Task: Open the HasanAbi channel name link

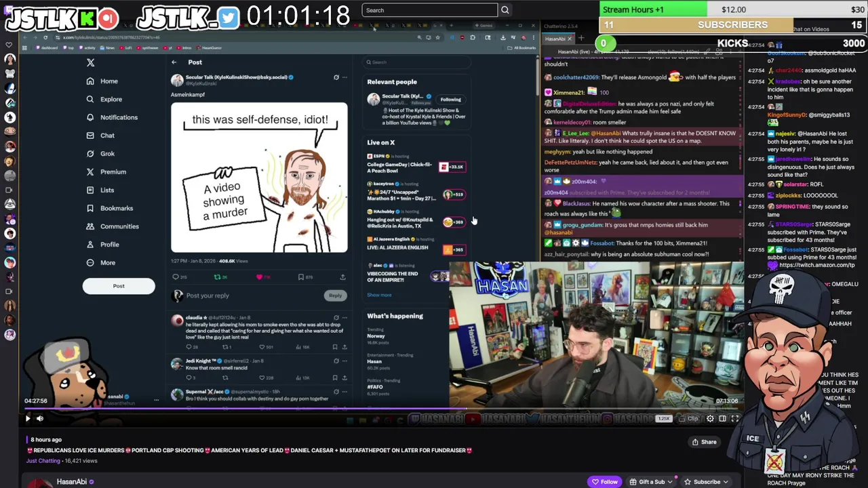Action: click(x=71, y=482)
